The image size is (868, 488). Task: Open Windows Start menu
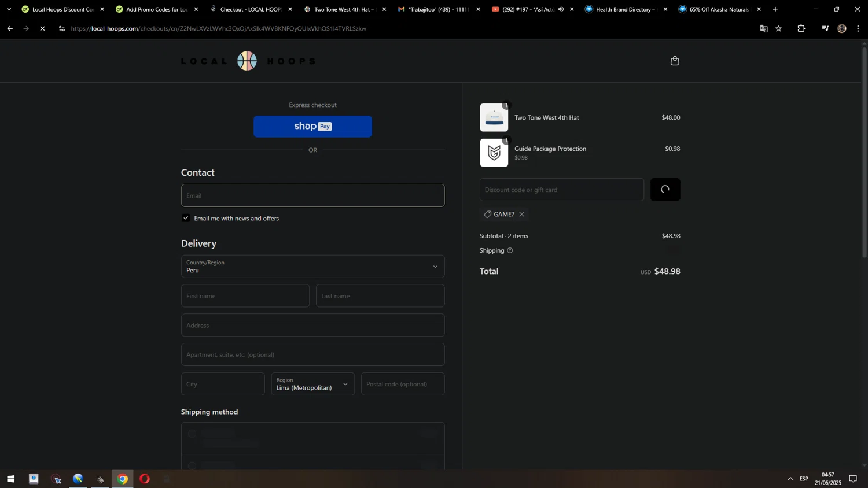10,479
